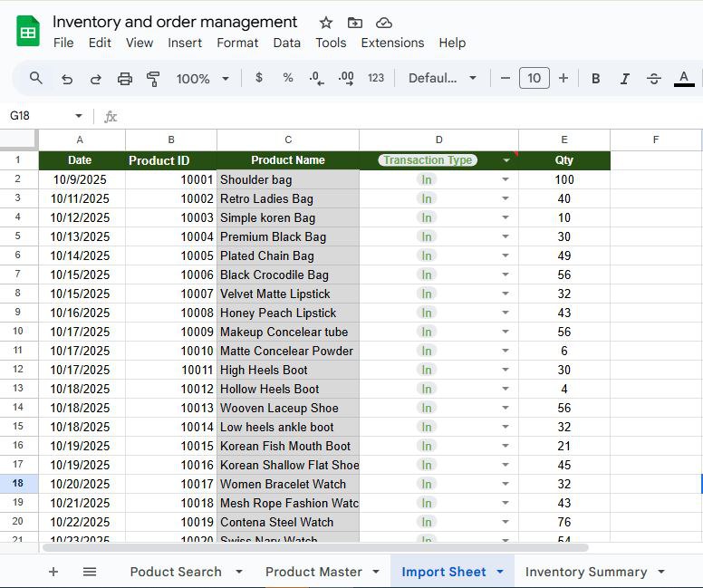Toggle italic formatting
703x588 pixels.
[x=624, y=79]
